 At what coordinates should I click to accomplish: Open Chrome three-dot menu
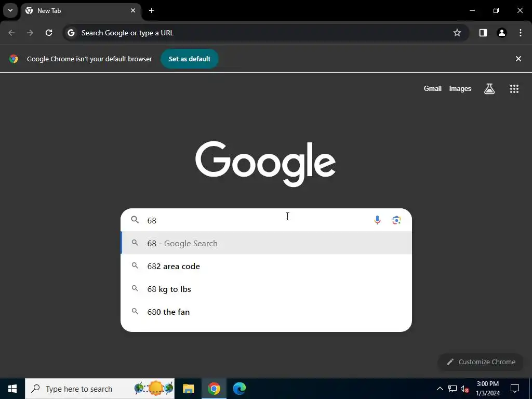(520, 33)
